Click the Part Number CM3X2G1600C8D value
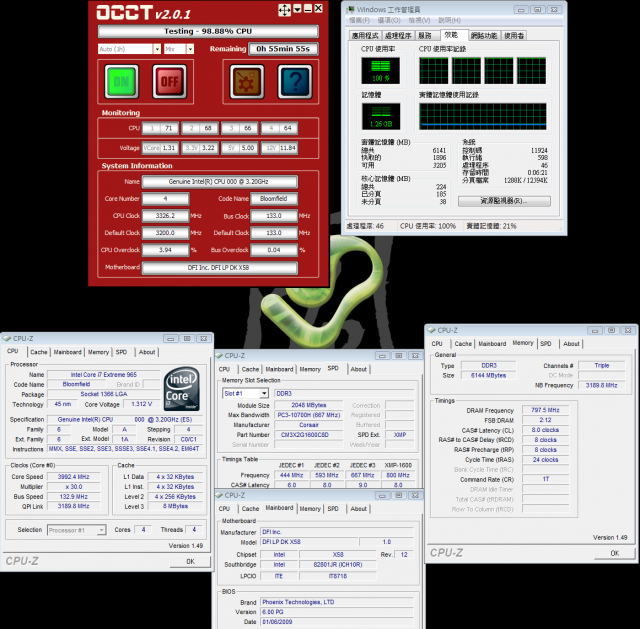 pyautogui.click(x=309, y=435)
